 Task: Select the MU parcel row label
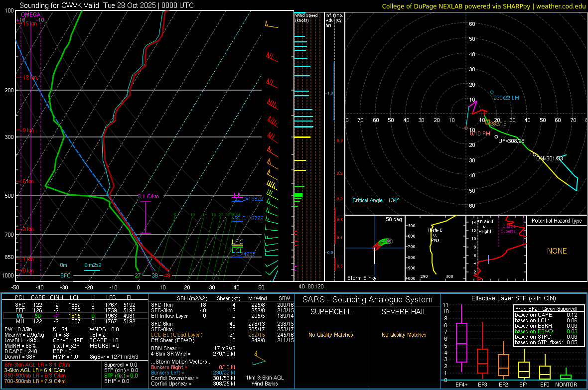click(20, 321)
